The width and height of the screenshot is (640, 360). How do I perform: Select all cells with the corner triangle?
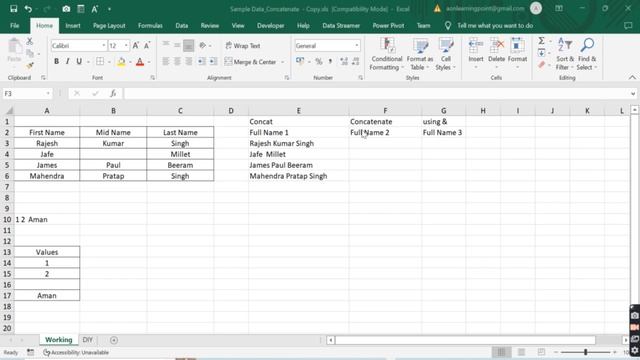click(x=9, y=111)
